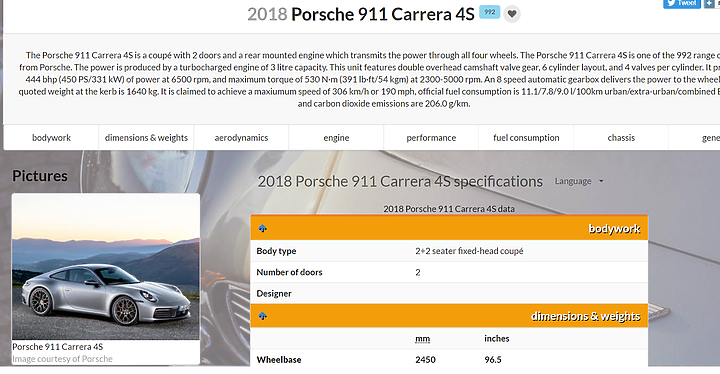720x374 pixels.
Task: Click the Designer row label
Action: (x=274, y=293)
